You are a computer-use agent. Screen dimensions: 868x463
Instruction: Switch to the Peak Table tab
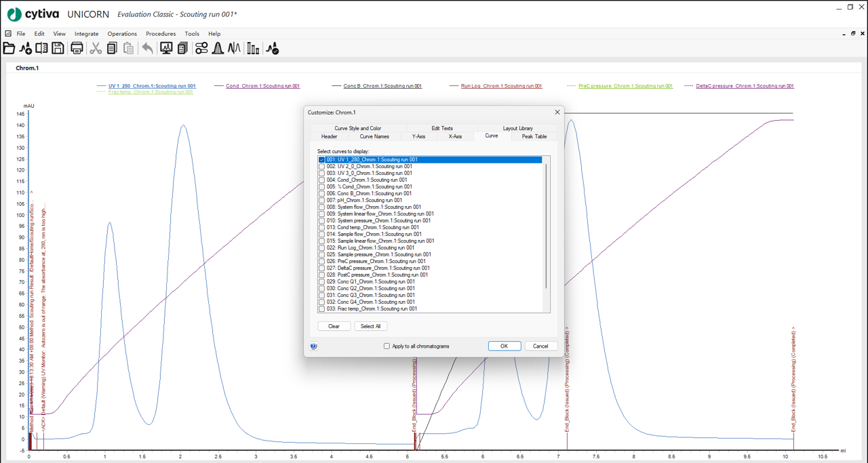534,136
